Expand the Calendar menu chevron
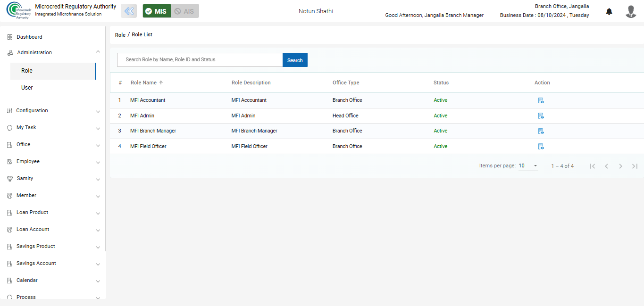This screenshot has width=644, height=306. pyautogui.click(x=98, y=281)
